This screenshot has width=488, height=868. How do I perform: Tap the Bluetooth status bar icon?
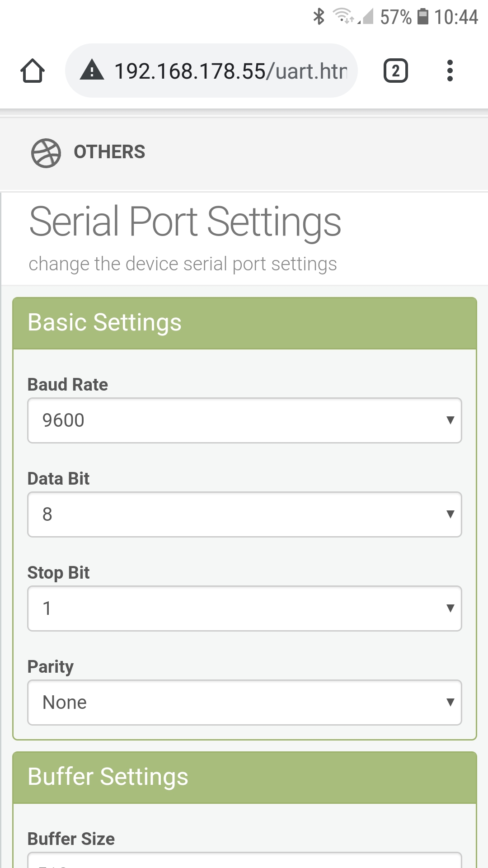[319, 17]
